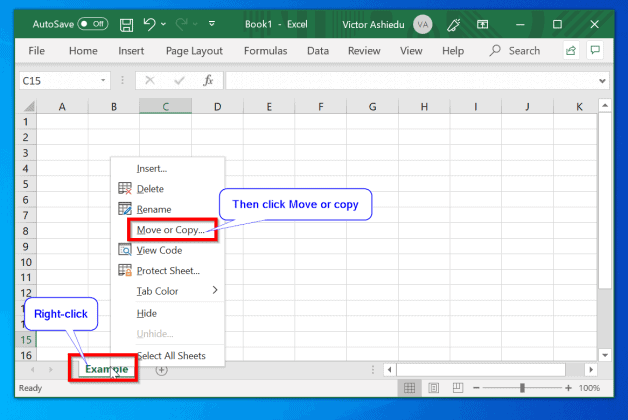
Task: Expand the Name Box dropdown arrow
Action: [x=103, y=80]
